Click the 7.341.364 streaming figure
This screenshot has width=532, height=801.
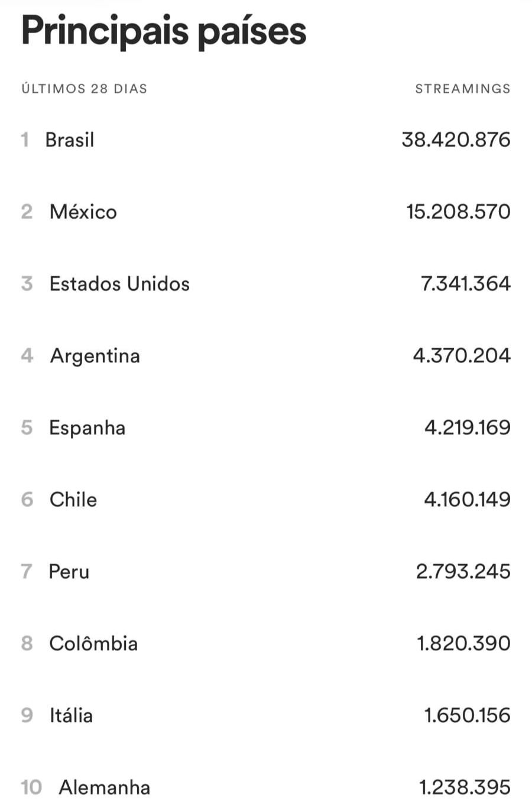[x=465, y=284]
